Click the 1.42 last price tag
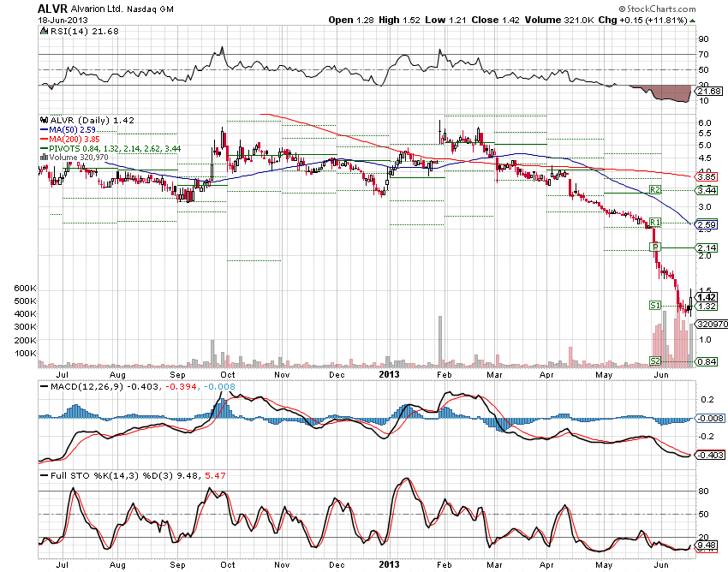The image size is (728, 572). point(707,298)
